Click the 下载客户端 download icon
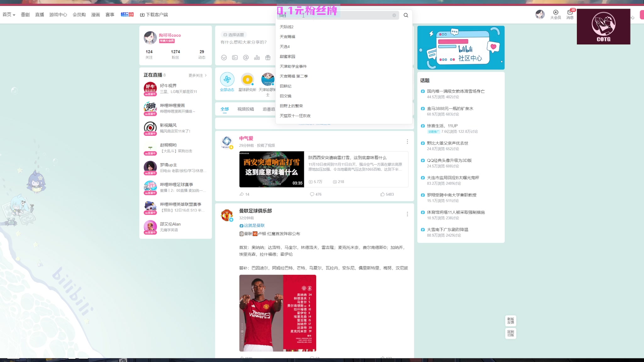Image resolution: width=644 pixels, height=362 pixels. [142, 14]
